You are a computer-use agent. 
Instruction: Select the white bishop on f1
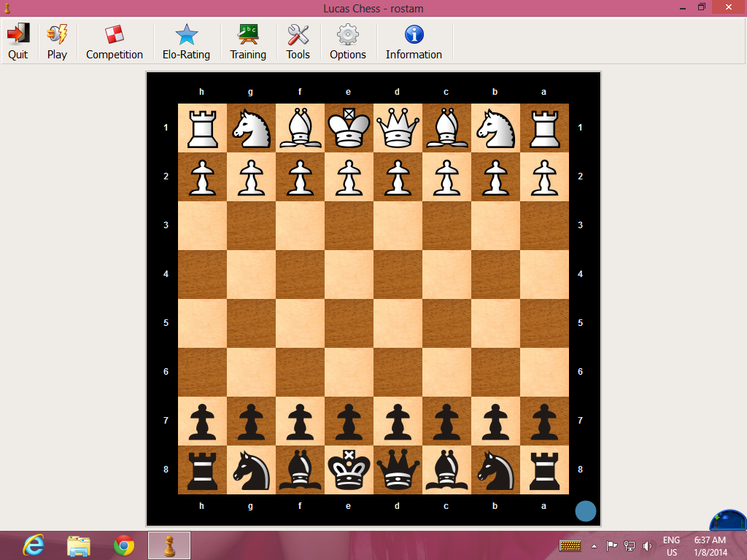tap(300, 128)
